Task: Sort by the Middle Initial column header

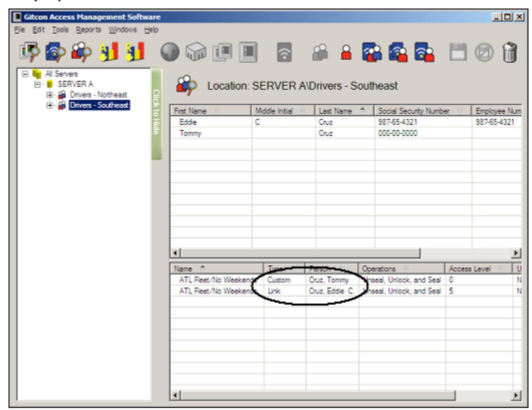Action: 283,111
